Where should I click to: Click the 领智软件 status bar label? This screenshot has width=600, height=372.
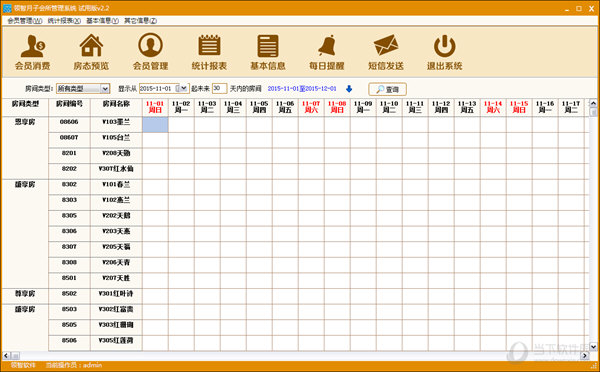tap(23, 365)
